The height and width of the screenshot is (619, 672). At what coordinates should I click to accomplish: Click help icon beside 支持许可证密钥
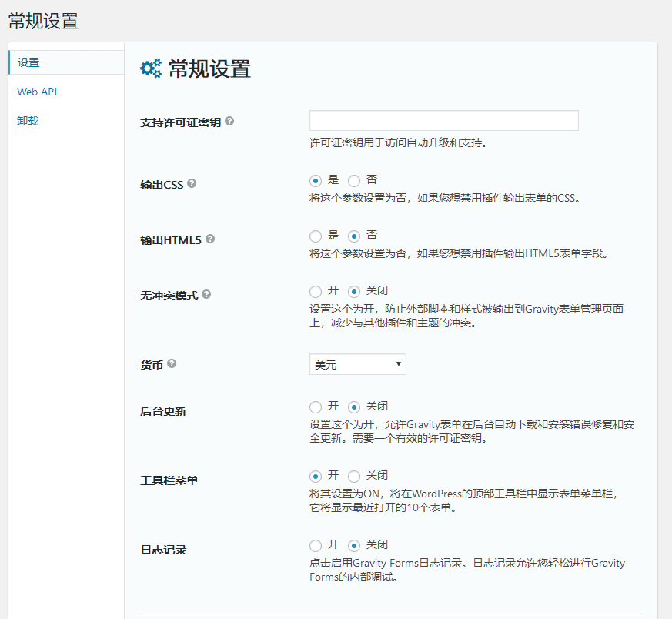point(229,122)
